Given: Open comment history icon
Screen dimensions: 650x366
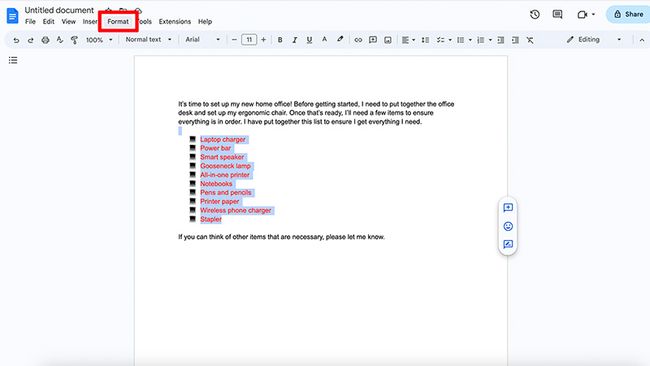Looking at the screenshot, I should pos(558,15).
